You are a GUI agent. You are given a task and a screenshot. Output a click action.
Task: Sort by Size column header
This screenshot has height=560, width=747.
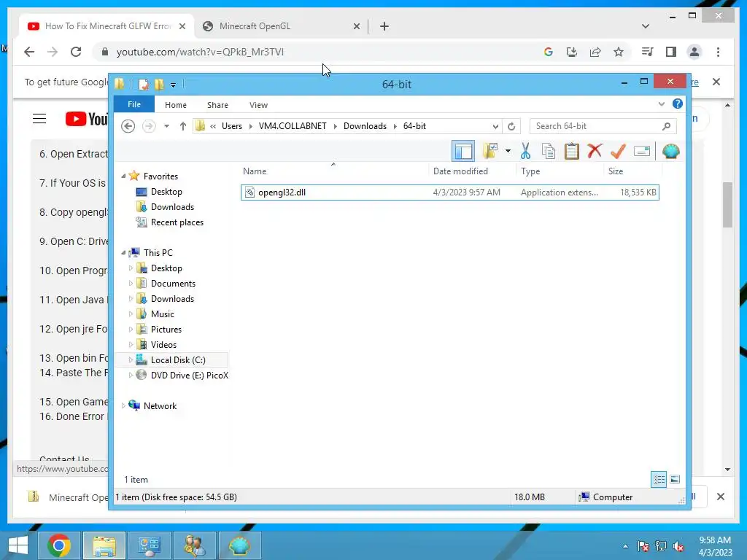click(616, 171)
